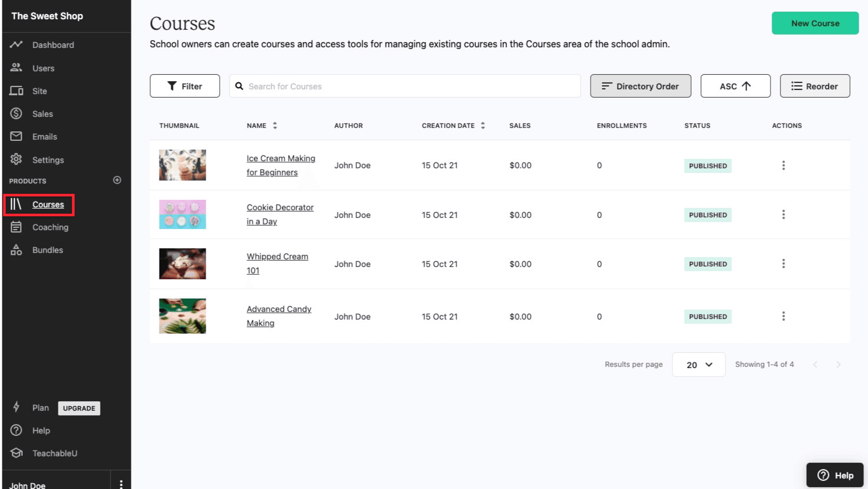The image size is (868, 489).
Task: Select Courses in the Products menu
Action: pyautogui.click(x=49, y=204)
